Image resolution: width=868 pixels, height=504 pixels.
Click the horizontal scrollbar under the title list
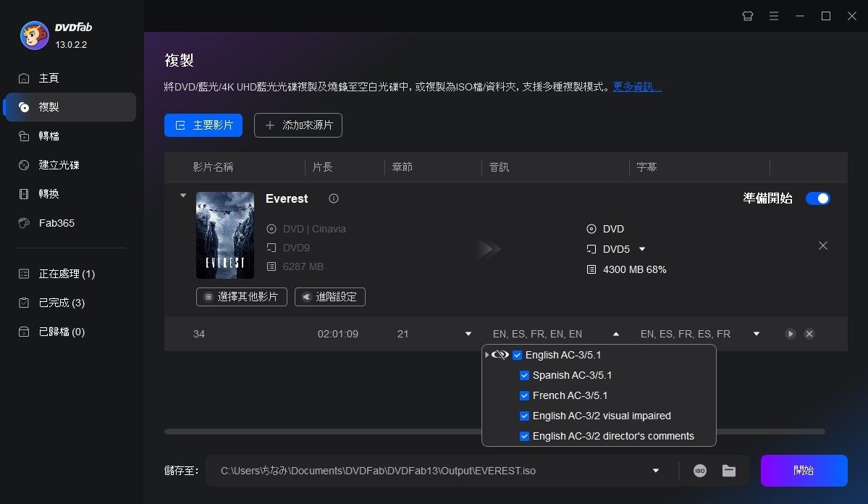click(494, 432)
